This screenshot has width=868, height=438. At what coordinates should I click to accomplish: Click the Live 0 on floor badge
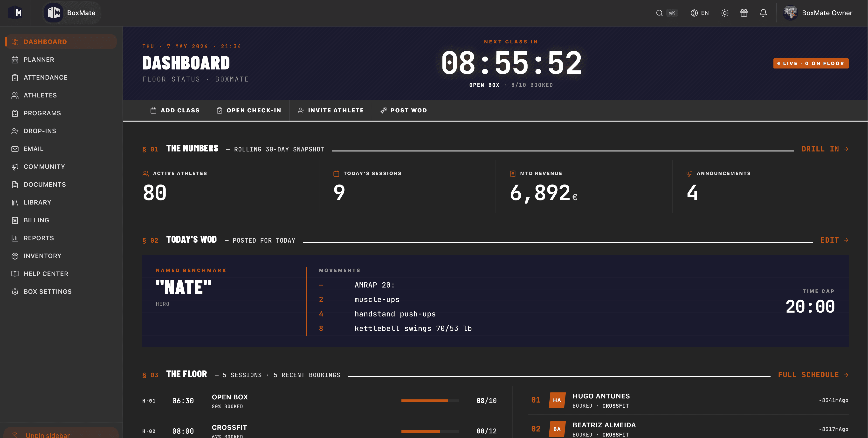coord(811,63)
